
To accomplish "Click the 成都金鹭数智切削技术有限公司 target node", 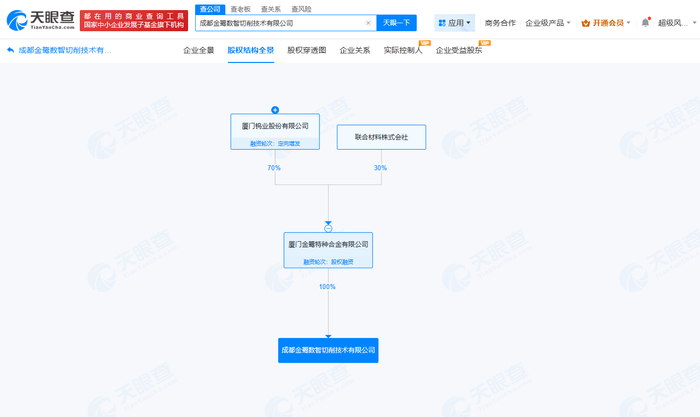I will point(328,350).
